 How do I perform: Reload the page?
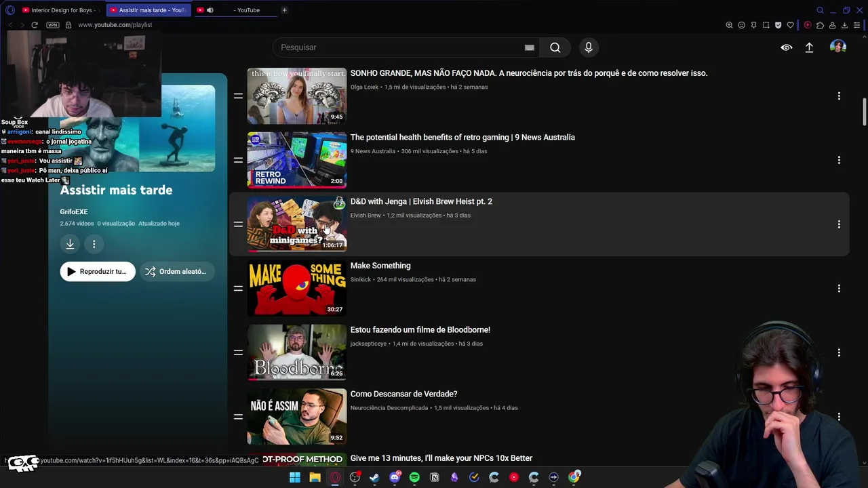pyautogui.click(x=35, y=25)
